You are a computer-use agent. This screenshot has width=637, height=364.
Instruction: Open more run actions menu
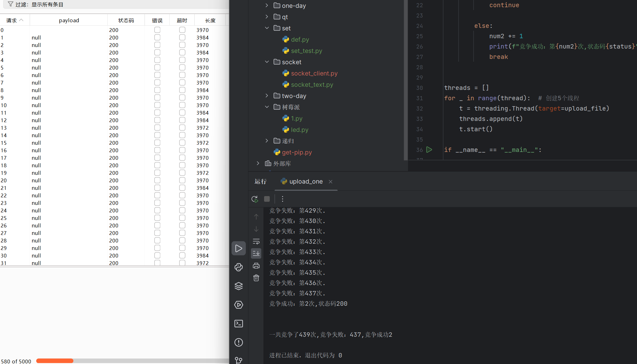(282, 199)
